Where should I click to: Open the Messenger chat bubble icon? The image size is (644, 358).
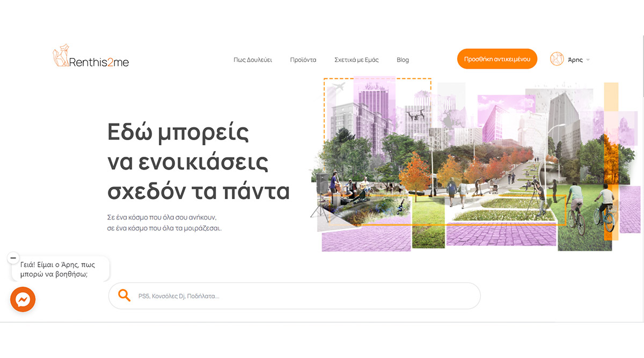tap(23, 299)
